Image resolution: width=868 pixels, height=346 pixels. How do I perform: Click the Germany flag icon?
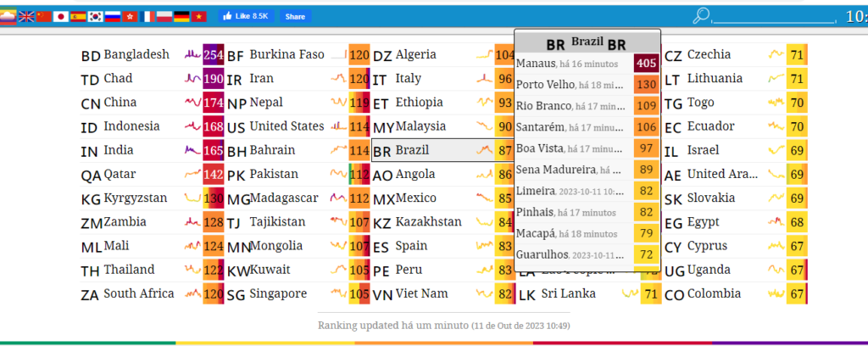pos(181,16)
